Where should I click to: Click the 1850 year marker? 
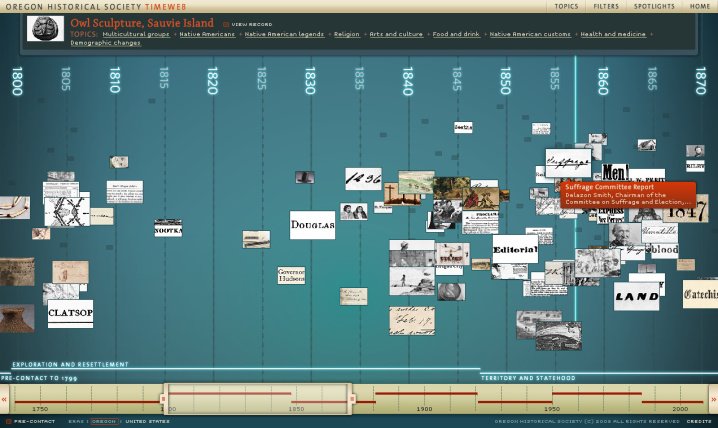tap(505, 81)
